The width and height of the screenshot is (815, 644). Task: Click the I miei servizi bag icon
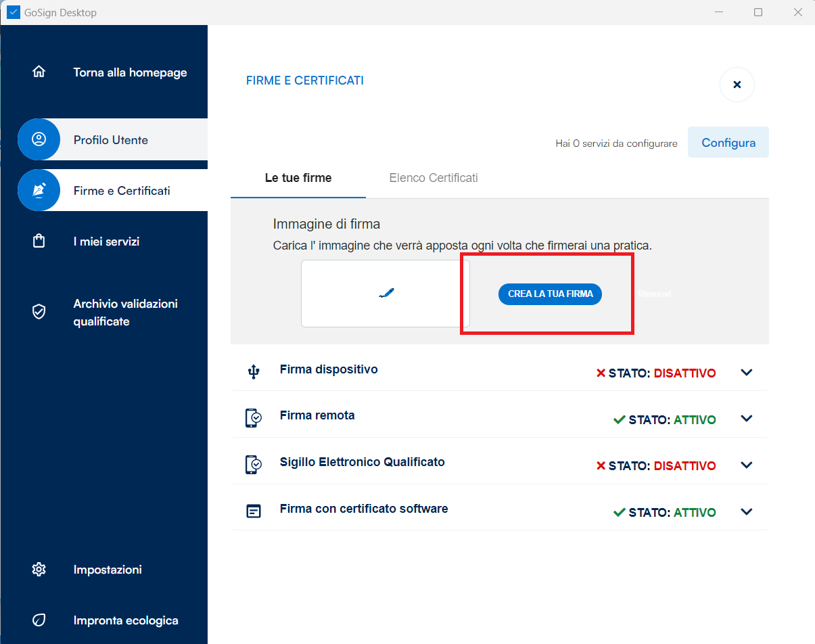39,241
